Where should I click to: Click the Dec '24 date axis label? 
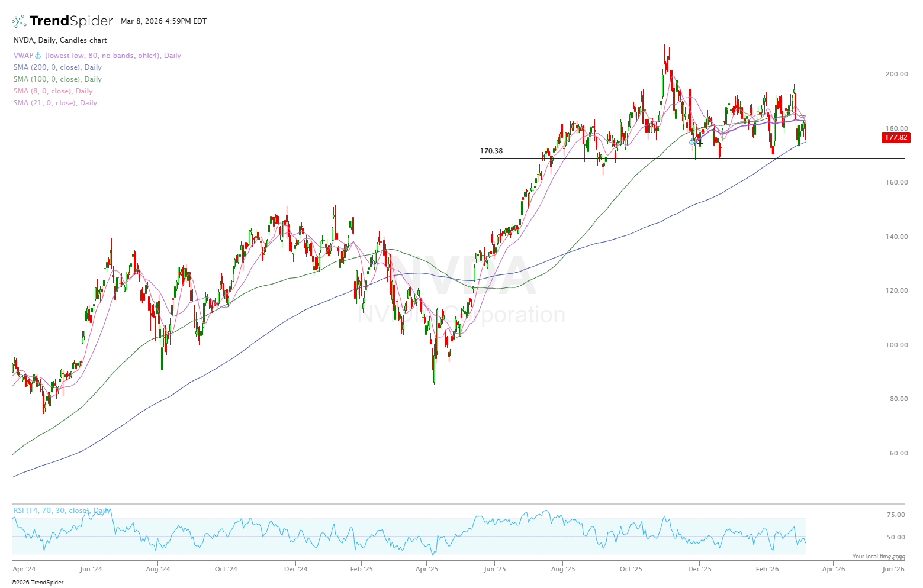(295, 569)
